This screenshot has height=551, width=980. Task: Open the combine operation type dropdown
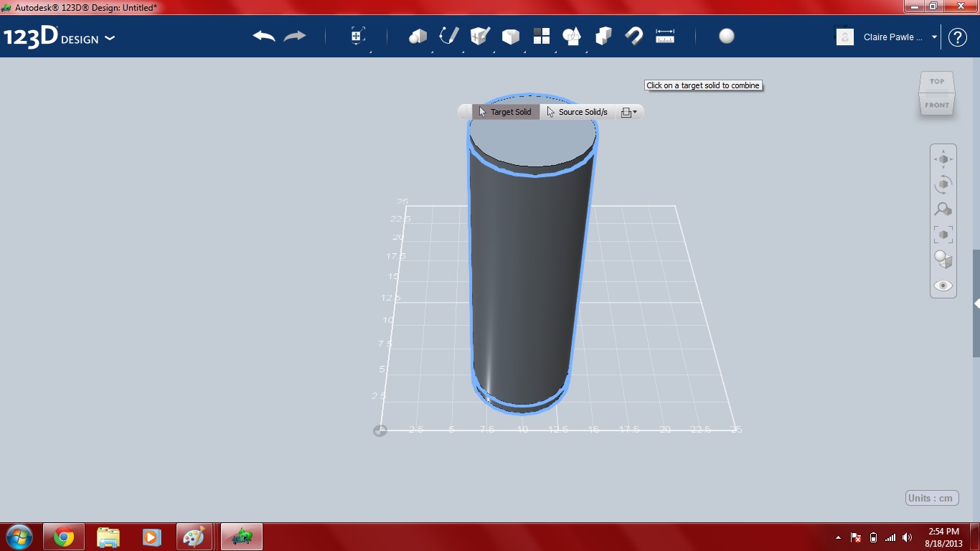629,112
